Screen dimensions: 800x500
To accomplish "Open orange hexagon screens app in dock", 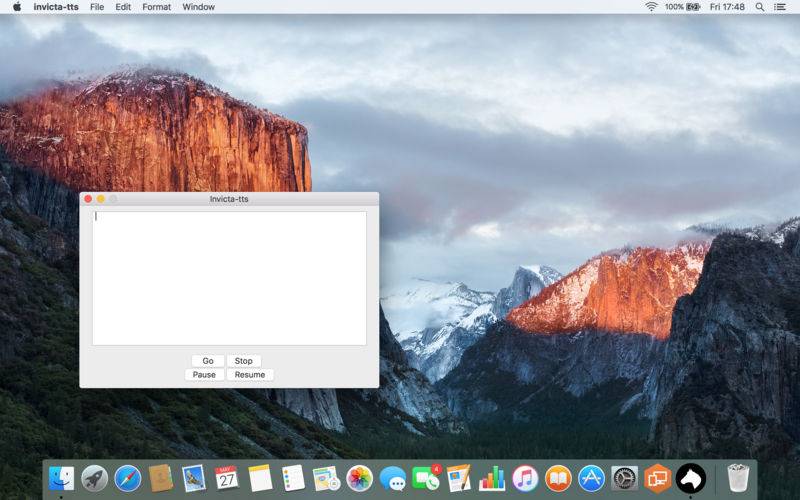I will pos(658,479).
